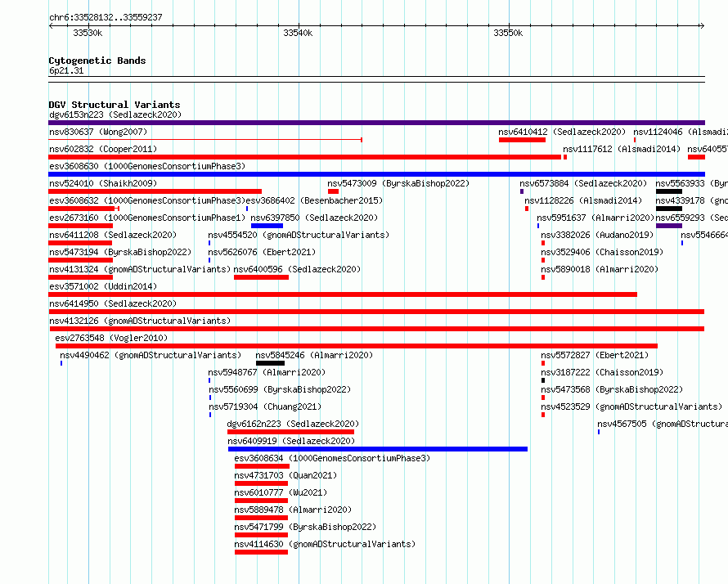Click nsv5889478 (Almarri2020) label
The width and height of the screenshot is (728, 584).
point(293,510)
